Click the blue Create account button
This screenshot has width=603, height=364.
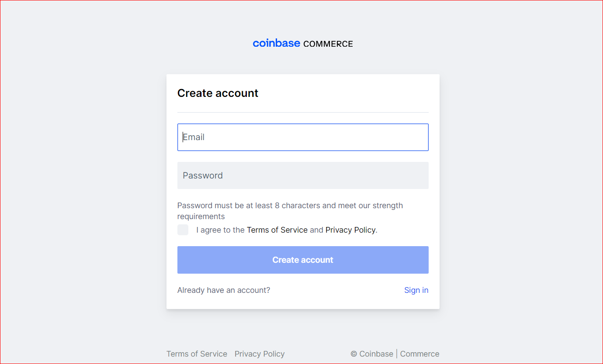click(303, 260)
